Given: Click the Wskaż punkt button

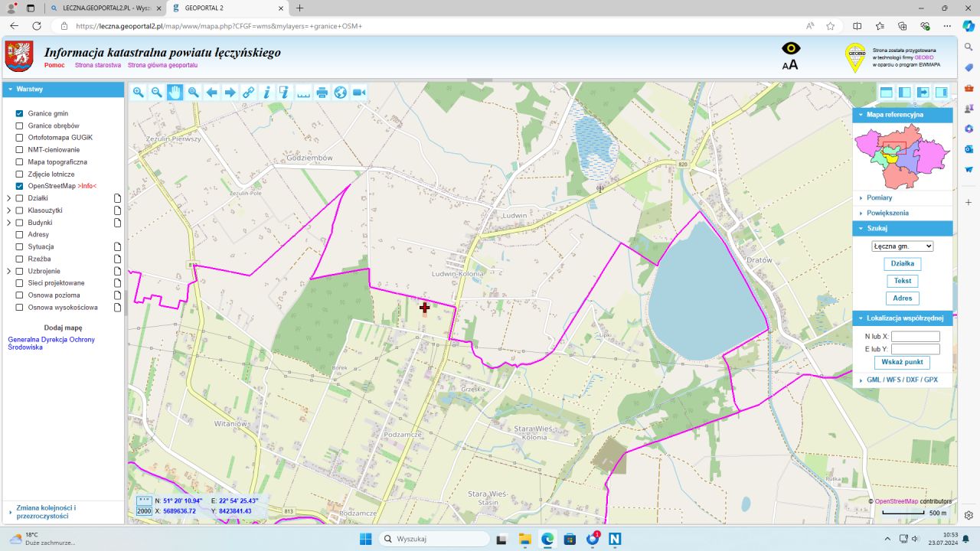Looking at the screenshot, I should click(x=902, y=362).
